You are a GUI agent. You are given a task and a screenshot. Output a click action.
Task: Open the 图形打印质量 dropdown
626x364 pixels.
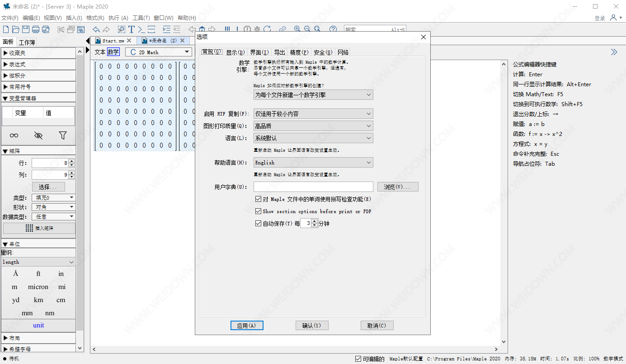pyautogui.click(x=313, y=126)
